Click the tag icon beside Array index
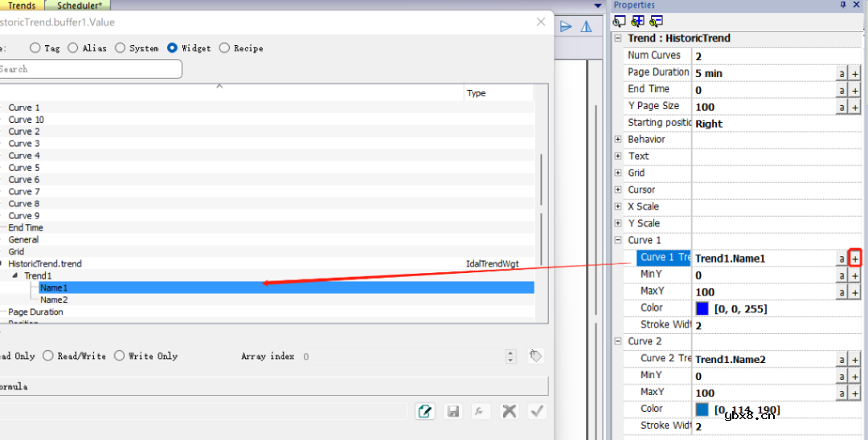The image size is (868, 440). coord(535,356)
